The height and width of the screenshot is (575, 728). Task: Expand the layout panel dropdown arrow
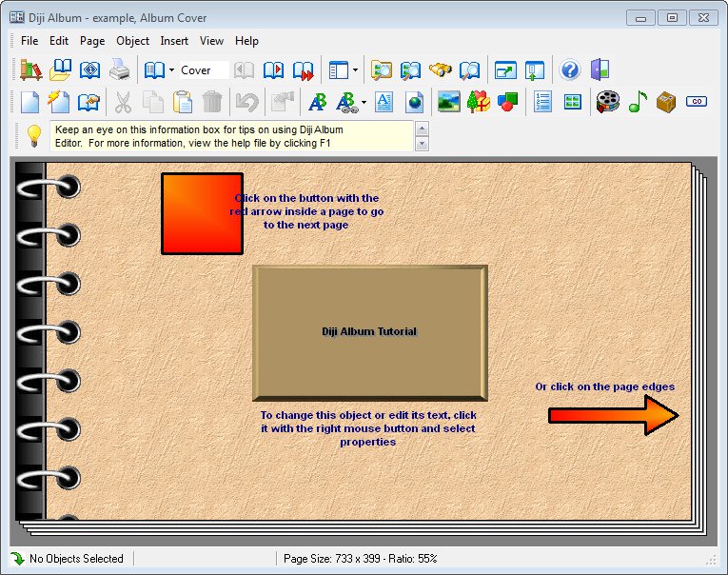tap(355, 70)
